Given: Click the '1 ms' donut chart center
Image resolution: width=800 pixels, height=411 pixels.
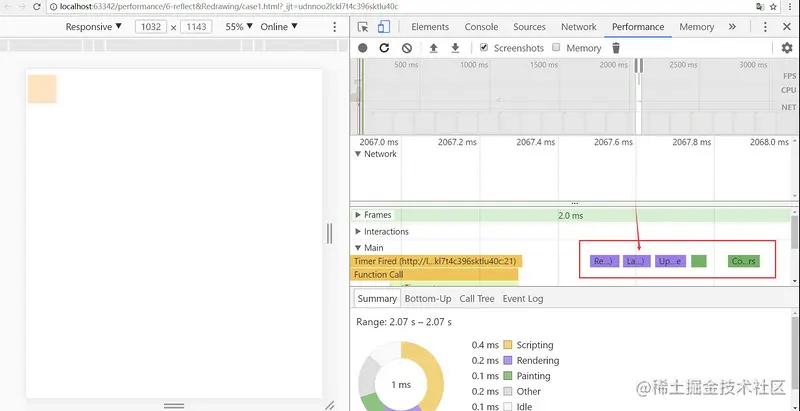Looking at the screenshot, I should [401, 384].
